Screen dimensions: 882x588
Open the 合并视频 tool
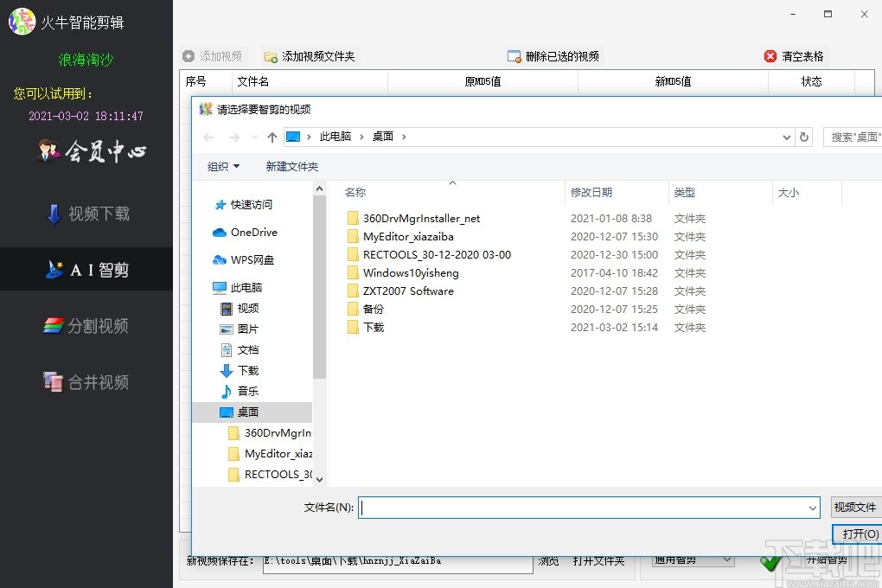point(86,382)
